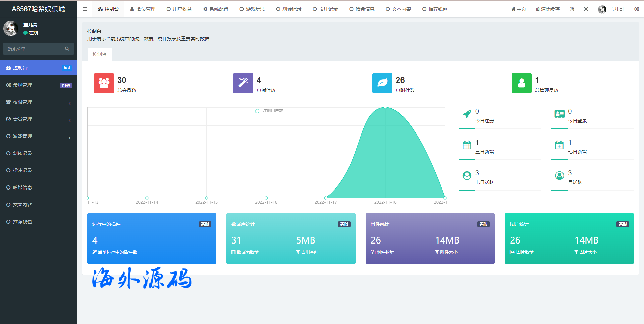Viewport: 644px width, 324px height.
Task: Click the hamburger sidebar toggle icon
Action: point(85,9)
